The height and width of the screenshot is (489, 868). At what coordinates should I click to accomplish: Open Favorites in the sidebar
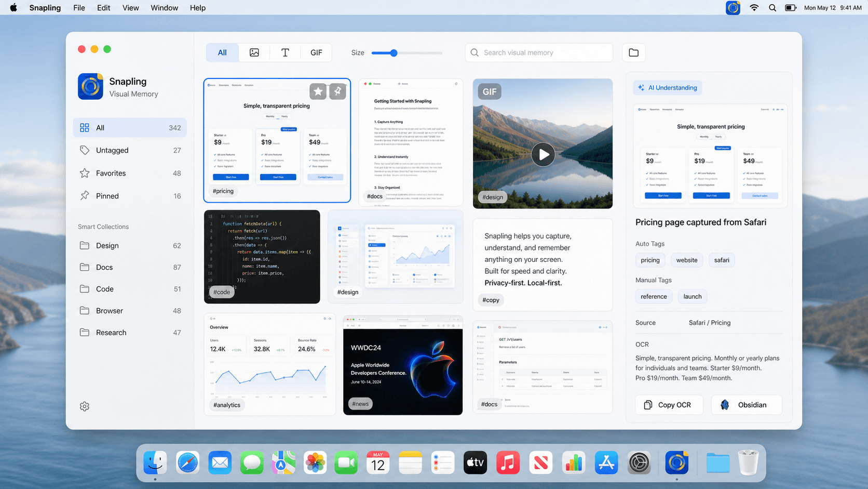tap(130, 173)
